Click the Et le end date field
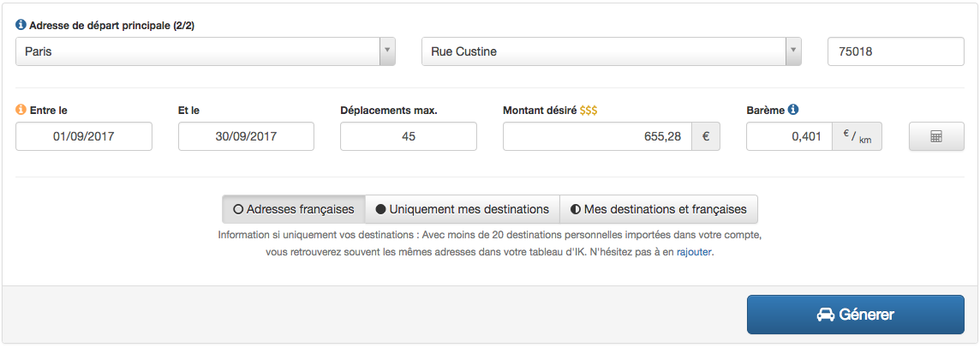Viewport: 980px width, 348px height. 246,137
